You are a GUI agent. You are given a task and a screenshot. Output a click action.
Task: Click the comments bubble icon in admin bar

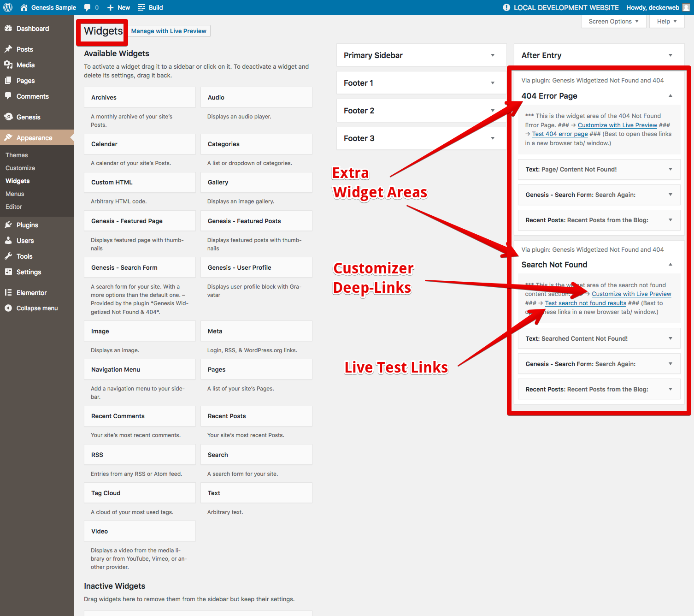(88, 8)
